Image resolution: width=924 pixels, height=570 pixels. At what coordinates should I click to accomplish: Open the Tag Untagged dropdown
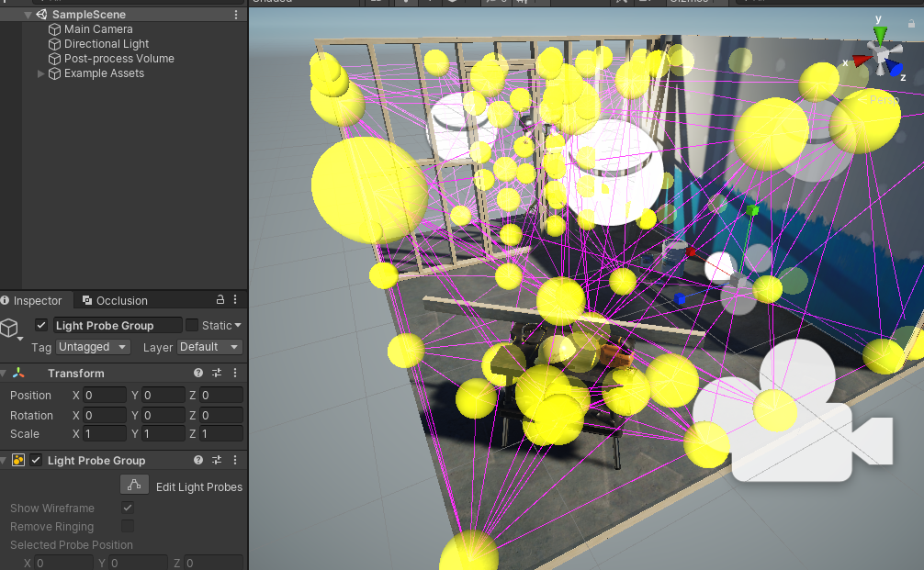tap(93, 347)
